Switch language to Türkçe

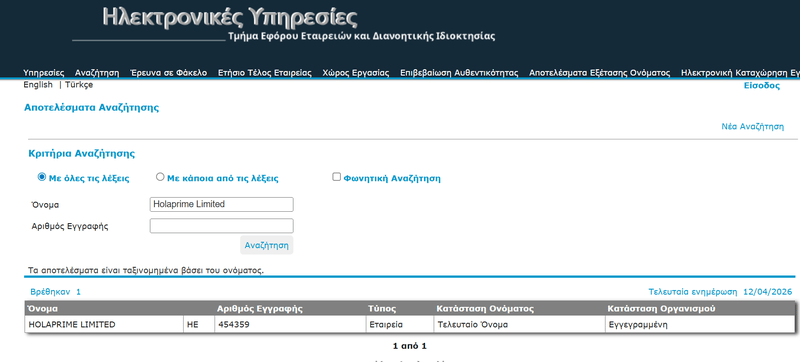[79, 85]
